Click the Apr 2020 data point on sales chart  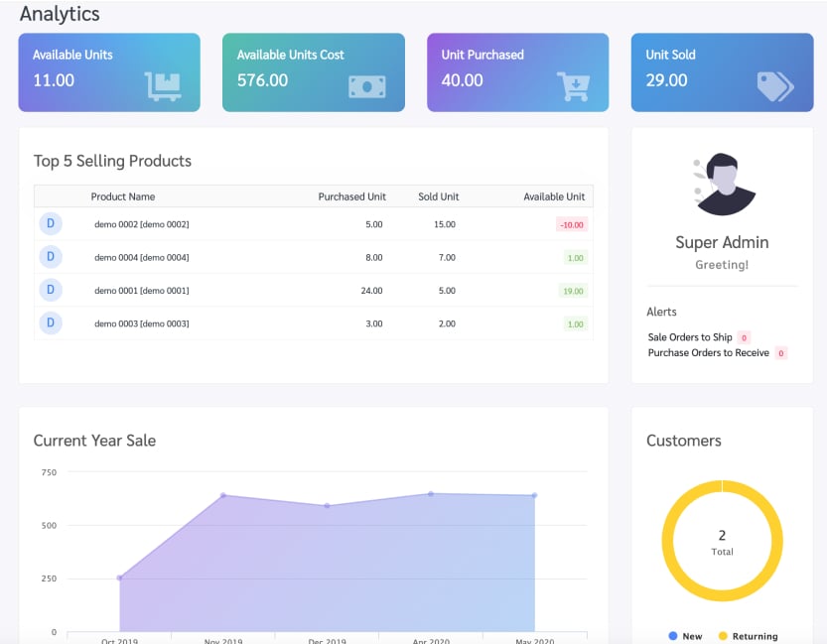click(x=431, y=494)
